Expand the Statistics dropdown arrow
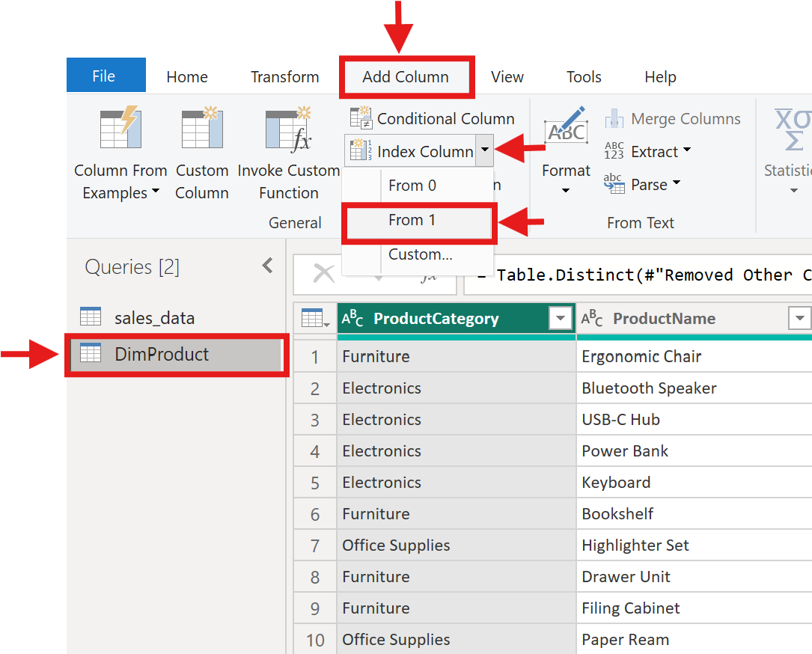The image size is (812, 654). click(794, 191)
